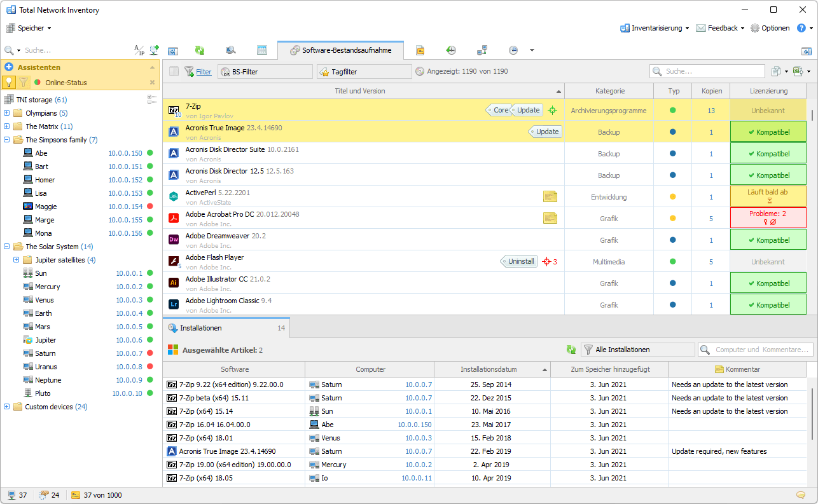Click the Filter link
Image resolution: width=818 pixels, height=504 pixels.
coord(204,72)
